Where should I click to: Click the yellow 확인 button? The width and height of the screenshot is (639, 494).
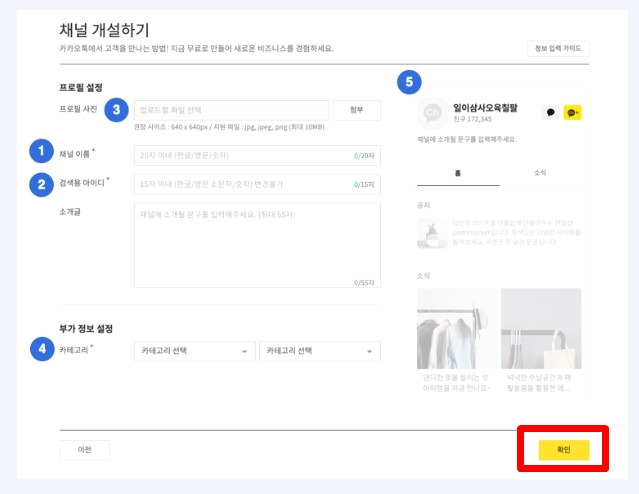click(564, 450)
